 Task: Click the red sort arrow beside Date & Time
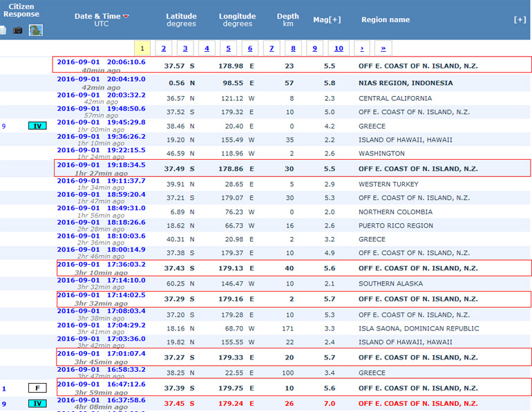point(126,16)
